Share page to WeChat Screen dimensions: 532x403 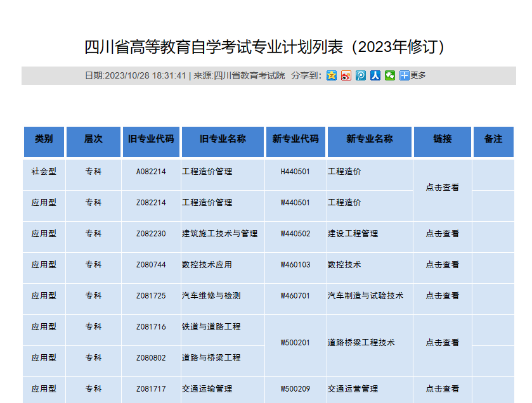point(390,75)
